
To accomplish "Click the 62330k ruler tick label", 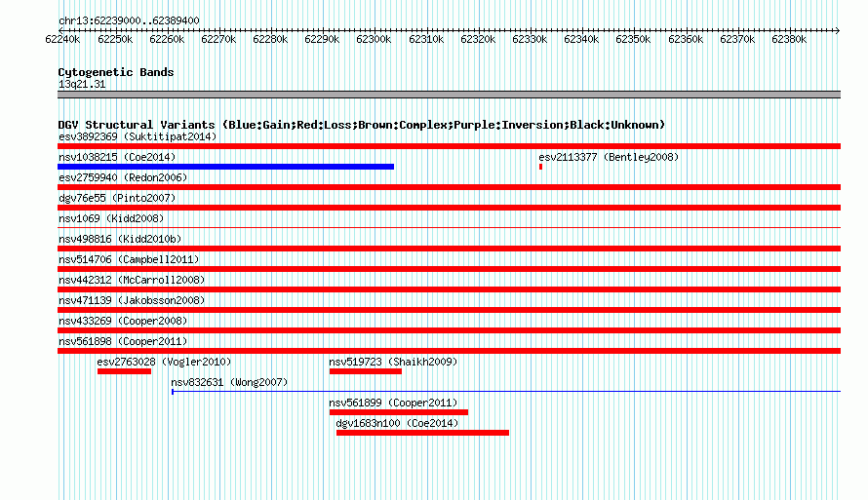I will point(530,39).
